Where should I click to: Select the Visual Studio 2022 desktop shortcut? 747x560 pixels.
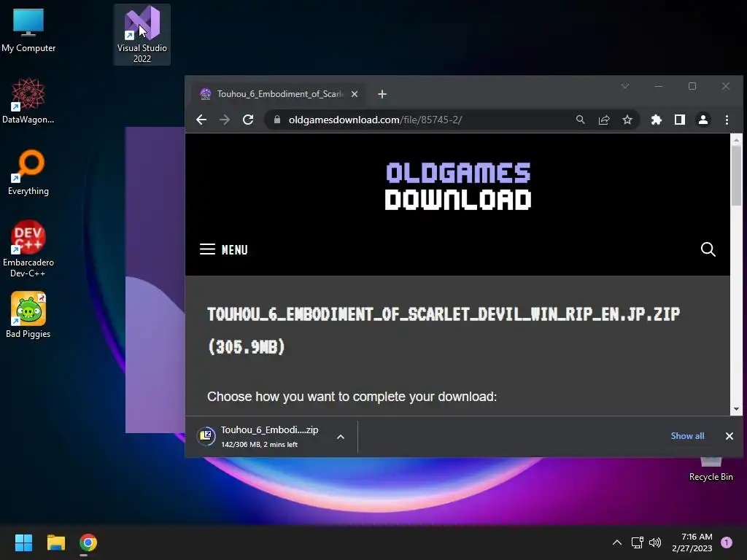tap(142, 35)
